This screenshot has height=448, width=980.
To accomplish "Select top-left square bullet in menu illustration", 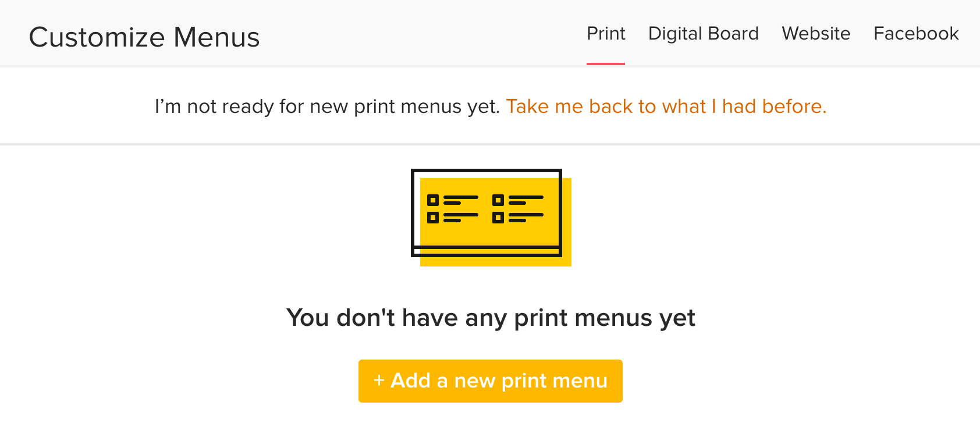I will (433, 200).
